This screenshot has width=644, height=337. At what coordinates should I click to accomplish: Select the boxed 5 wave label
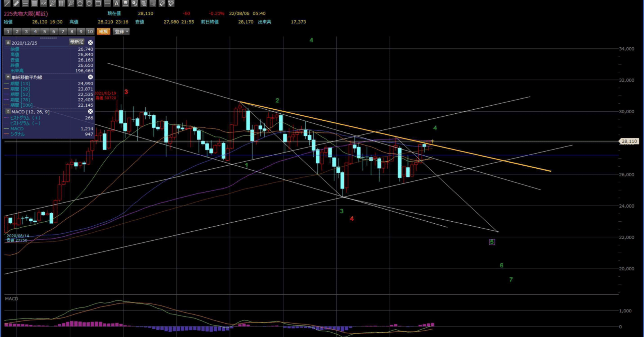pyautogui.click(x=492, y=242)
